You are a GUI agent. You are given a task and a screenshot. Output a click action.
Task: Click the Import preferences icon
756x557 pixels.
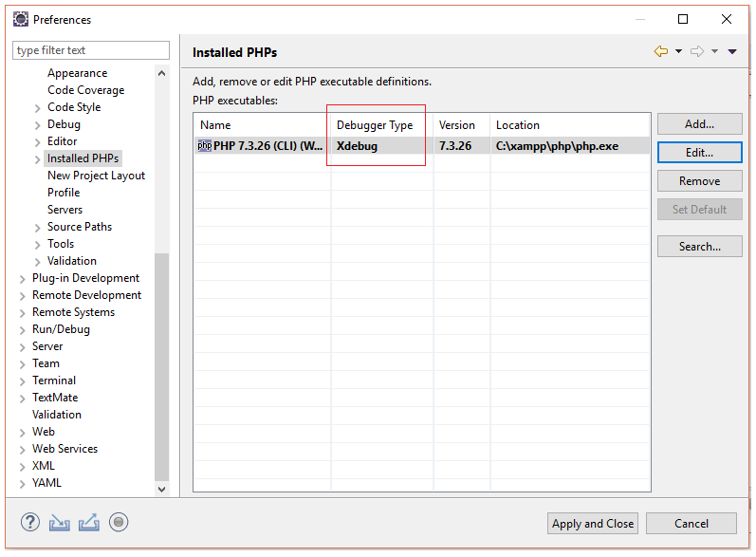tap(60, 523)
